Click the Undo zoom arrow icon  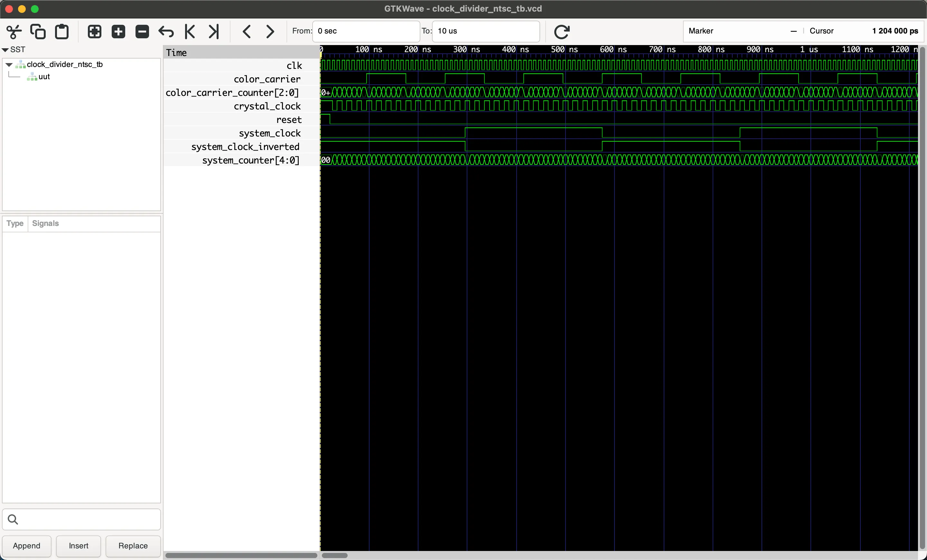166,32
